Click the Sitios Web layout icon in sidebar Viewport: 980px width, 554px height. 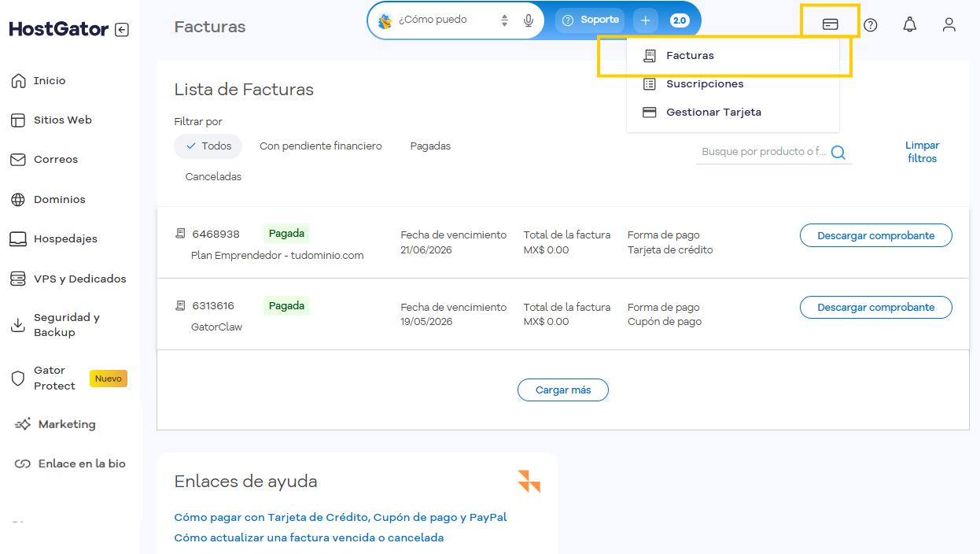[18, 120]
